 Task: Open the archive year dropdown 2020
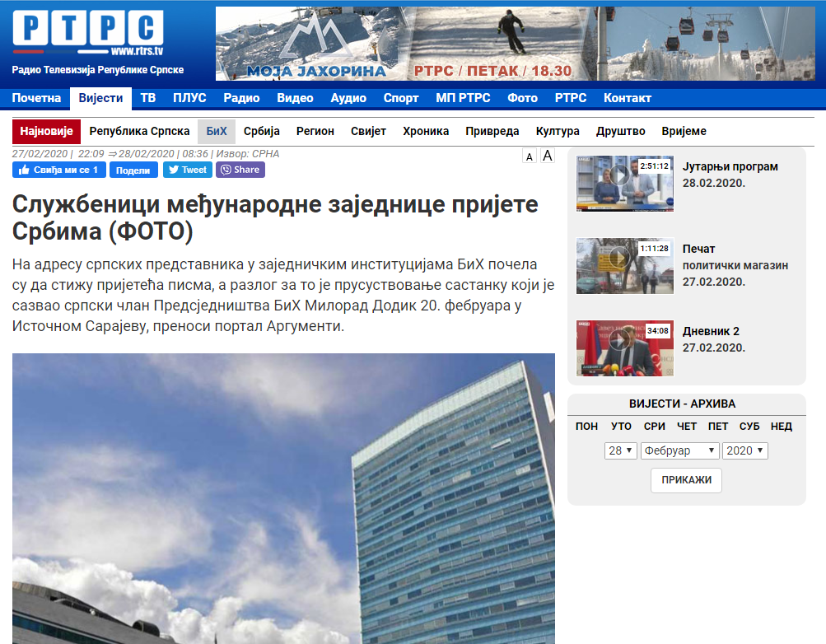pos(744,450)
